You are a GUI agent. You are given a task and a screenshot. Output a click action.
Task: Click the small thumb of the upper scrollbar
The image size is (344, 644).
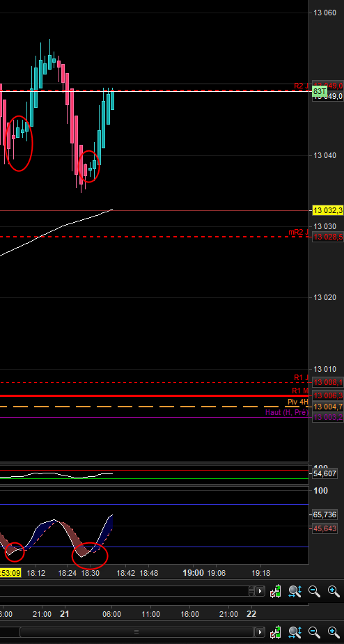(251, 591)
